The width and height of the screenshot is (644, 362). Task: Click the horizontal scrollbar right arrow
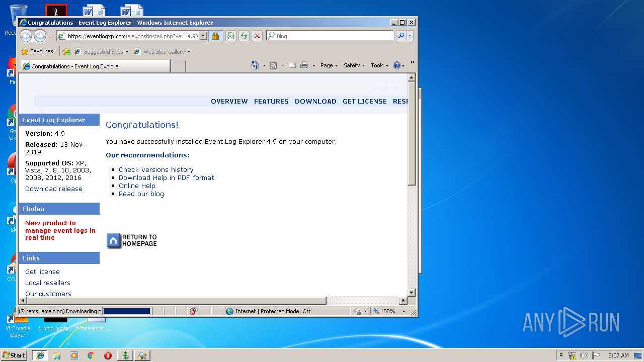click(x=403, y=300)
